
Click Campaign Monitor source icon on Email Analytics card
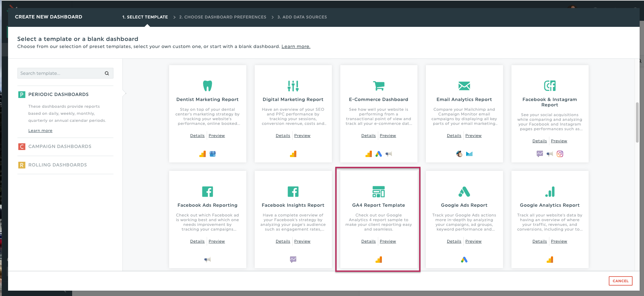point(469,154)
